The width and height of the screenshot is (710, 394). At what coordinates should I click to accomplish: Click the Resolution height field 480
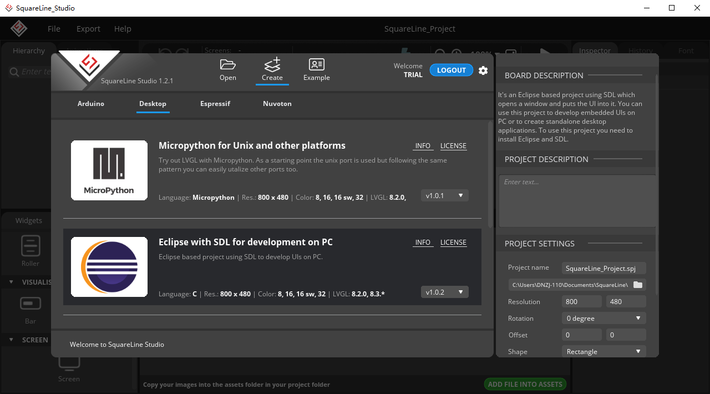click(x=626, y=302)
